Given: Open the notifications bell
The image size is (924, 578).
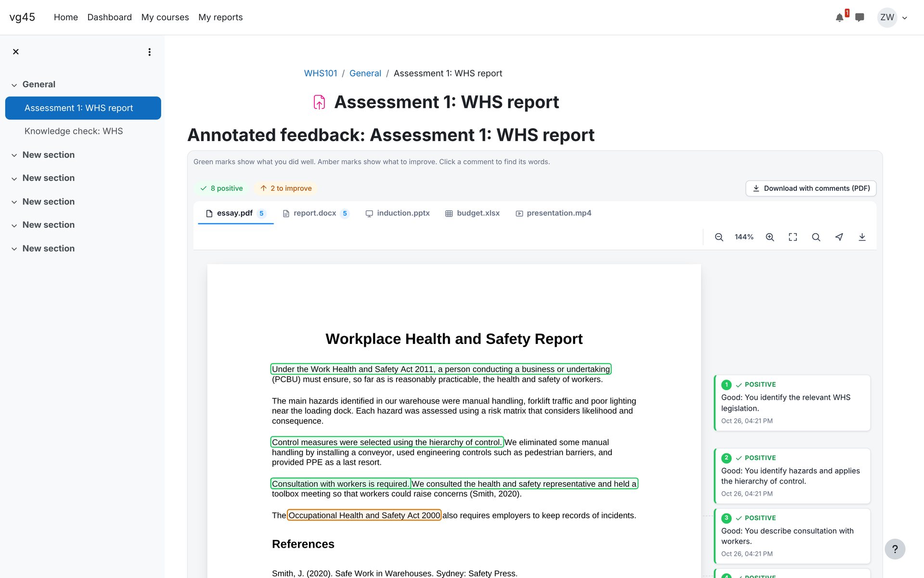Looking at the screenshot, I should [x=840, y=17].
